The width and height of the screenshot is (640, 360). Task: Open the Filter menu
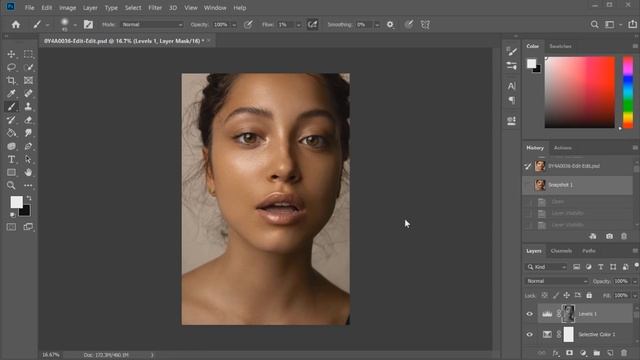click(155, 8)
